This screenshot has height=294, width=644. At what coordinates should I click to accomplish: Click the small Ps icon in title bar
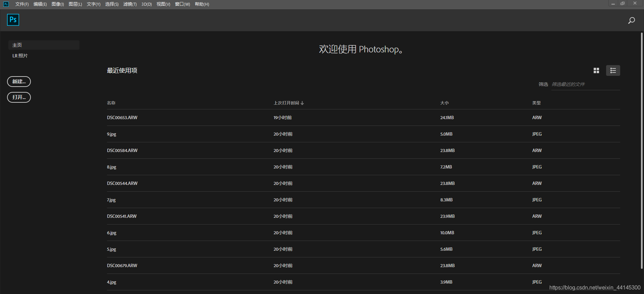(x=6, y=4)
